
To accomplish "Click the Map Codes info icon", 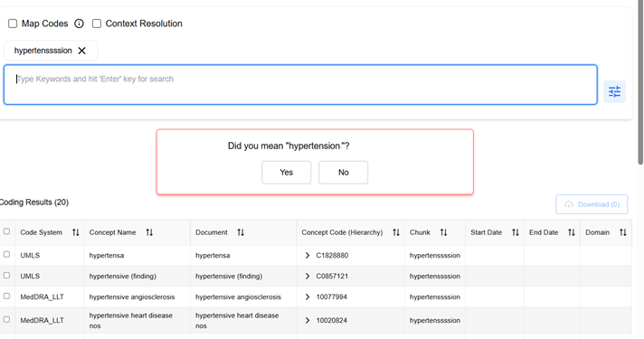I will (x=79, y=24).
